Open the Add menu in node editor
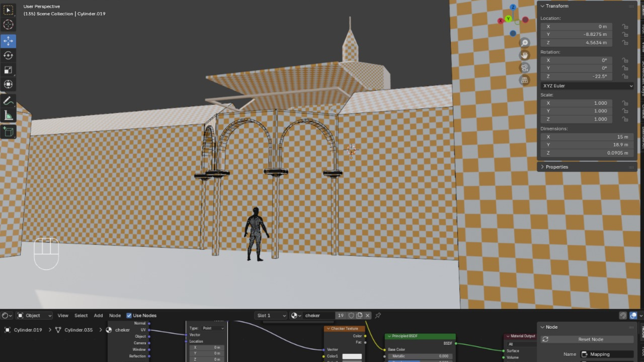 pyautogui.click(x=98, y=315)
